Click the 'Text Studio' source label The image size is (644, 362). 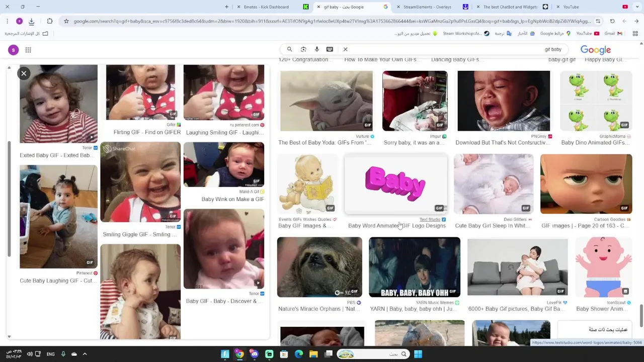point(430,220)
